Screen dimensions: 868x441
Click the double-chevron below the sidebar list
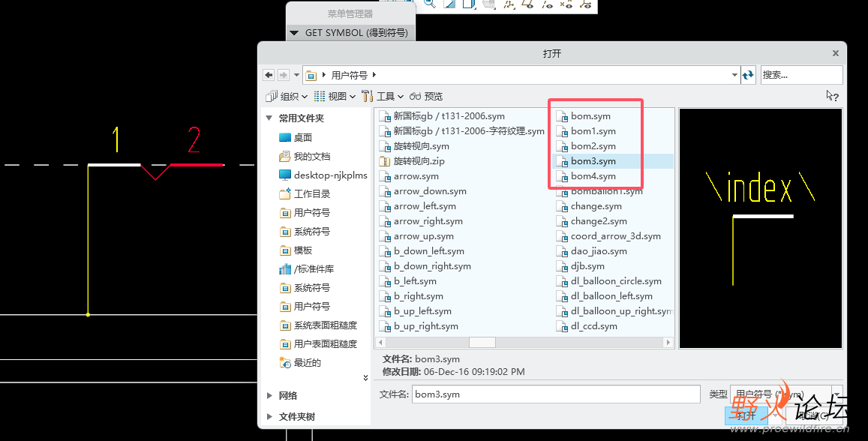pos(365,378)
